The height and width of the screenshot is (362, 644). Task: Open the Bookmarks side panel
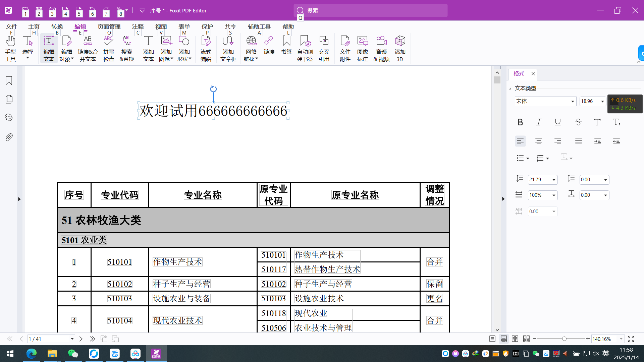pyautogui.click(x=9, y=81)
